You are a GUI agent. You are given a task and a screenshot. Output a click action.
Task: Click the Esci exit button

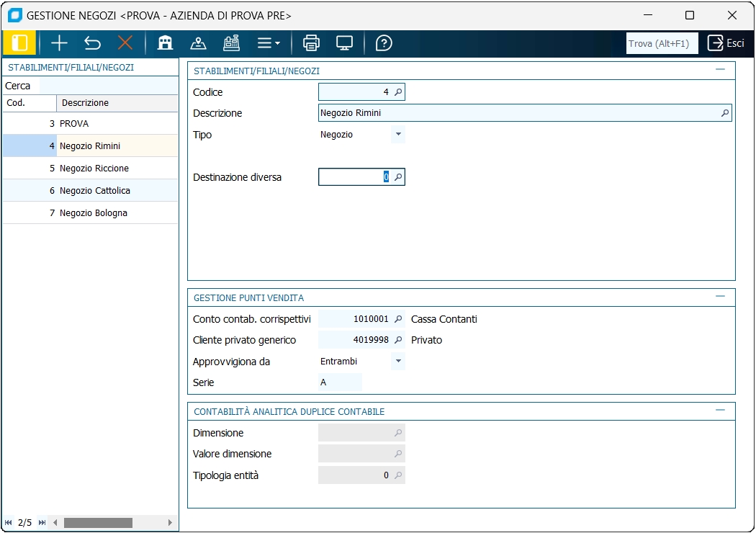pyautogui.click(x=726, y=43)
